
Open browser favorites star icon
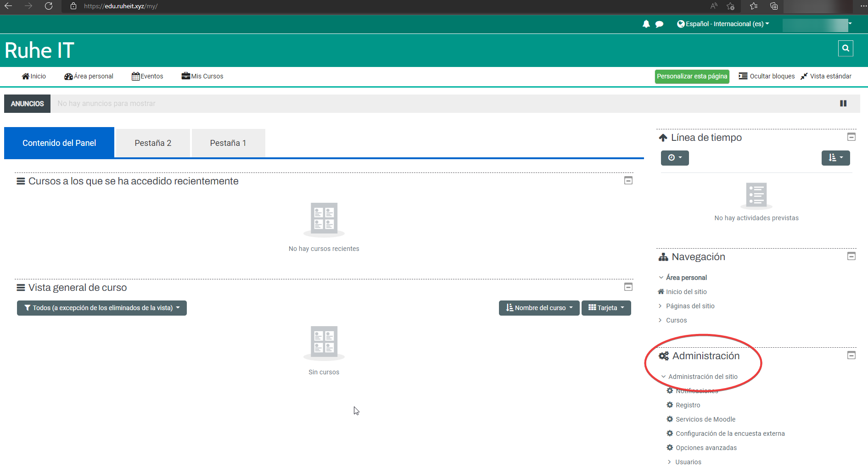(x=753, y=6)
